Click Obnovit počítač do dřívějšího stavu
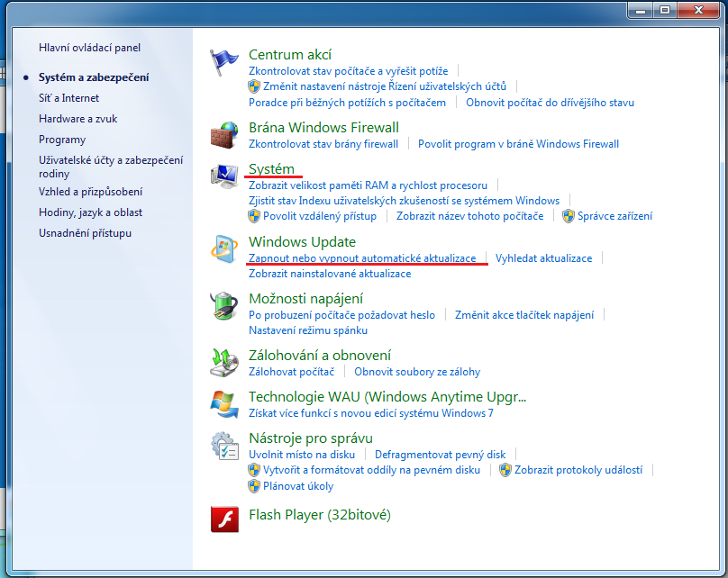 click(x=551, y=103)
